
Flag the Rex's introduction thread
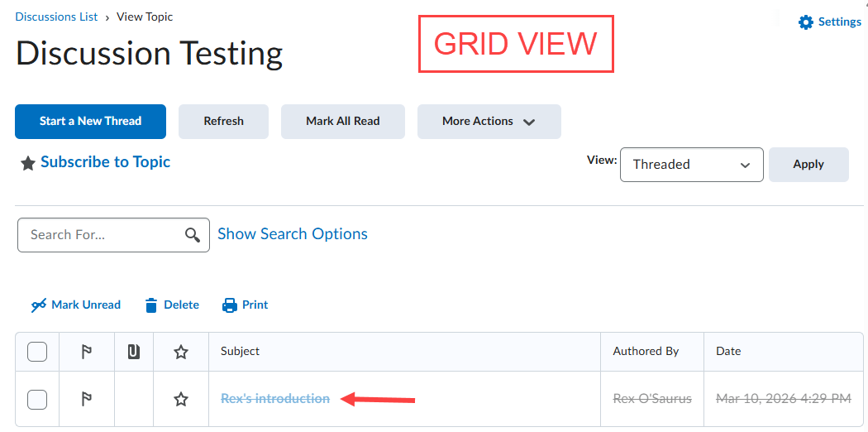tap(86, 400)
